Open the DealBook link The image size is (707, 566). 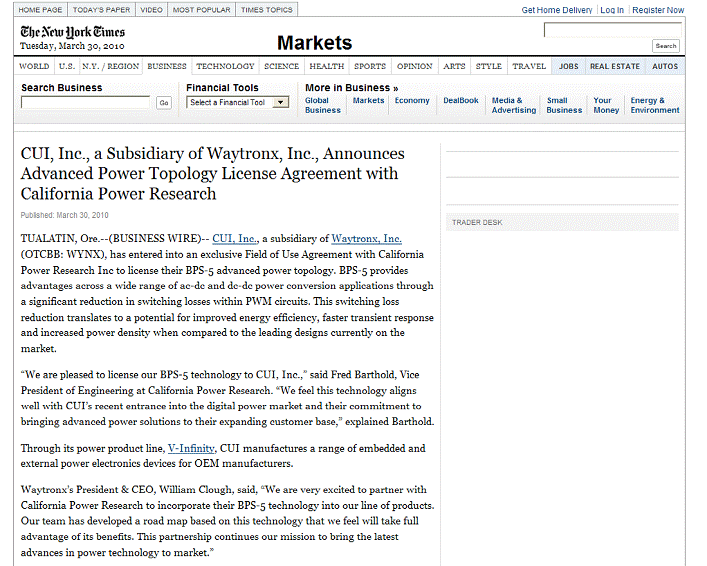click(461, 101)
